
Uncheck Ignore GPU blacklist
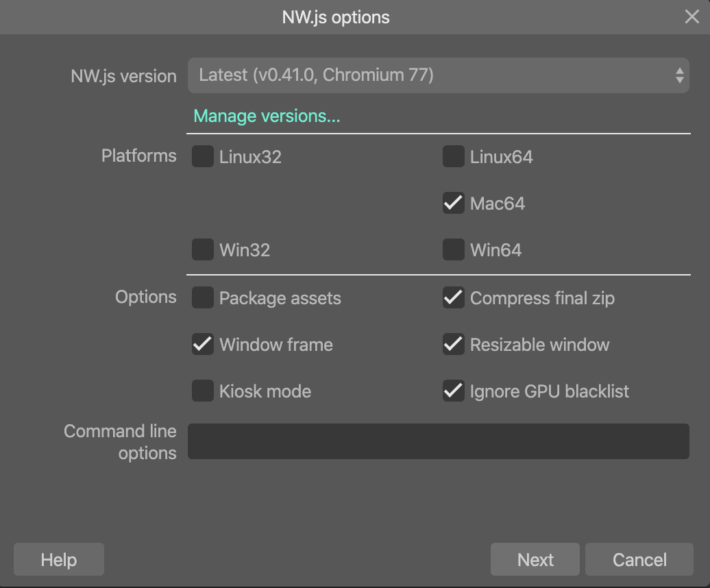point(453,391)
